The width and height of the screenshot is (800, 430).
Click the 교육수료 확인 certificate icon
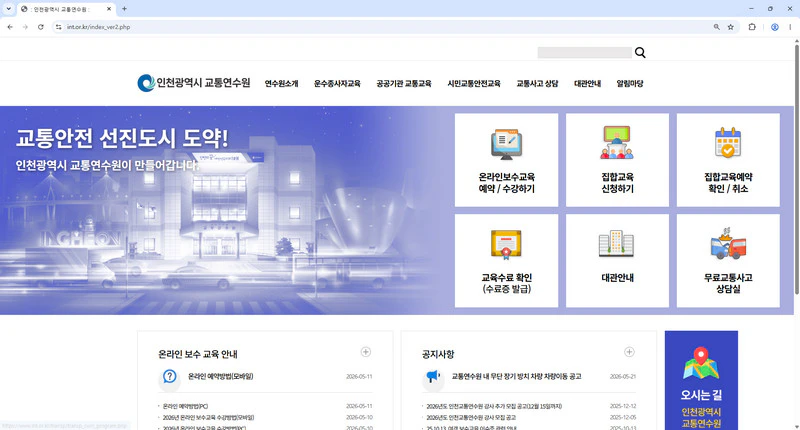point(506,245)
